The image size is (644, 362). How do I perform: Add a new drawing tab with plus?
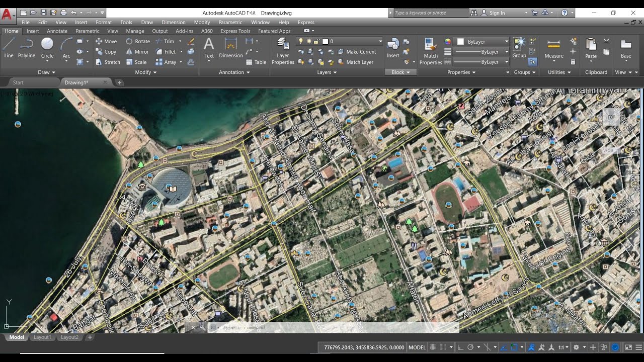(x=119, y=82)
